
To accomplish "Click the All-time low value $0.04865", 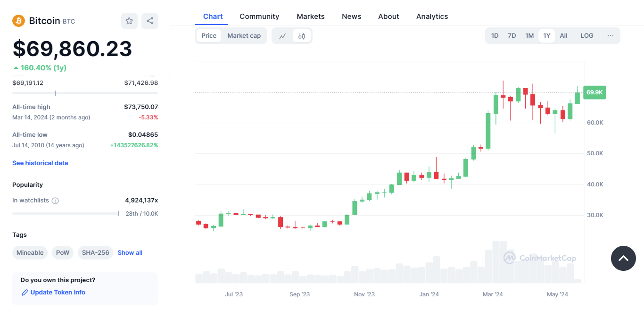I will click(143, 135).
